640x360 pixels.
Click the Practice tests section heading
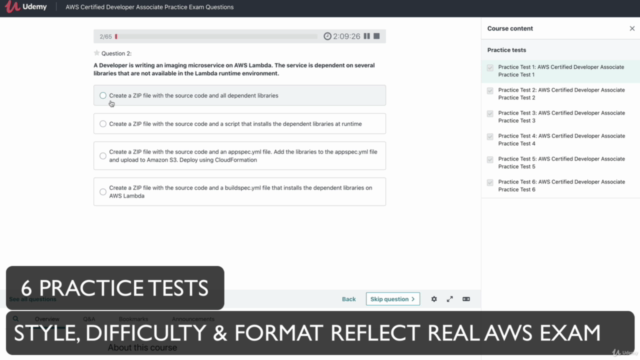[507, 50]
